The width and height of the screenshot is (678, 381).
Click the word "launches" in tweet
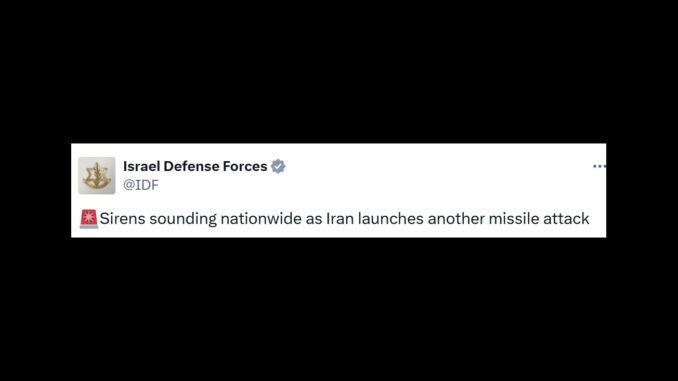(x=390, y=219)
